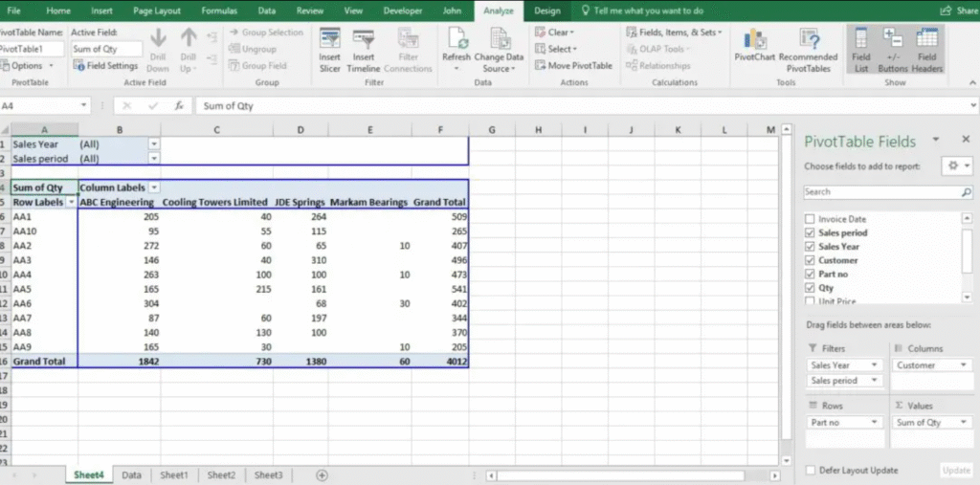Image resolution: width=980 pixels, height=485 pixels.
Task: Click the Filter Connections icon
Action: 408,39
